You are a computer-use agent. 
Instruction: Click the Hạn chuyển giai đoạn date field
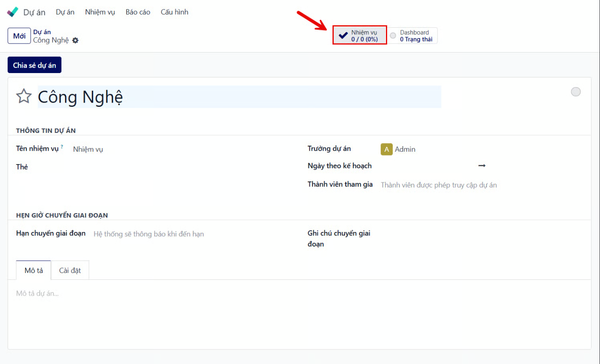(171, 234)
